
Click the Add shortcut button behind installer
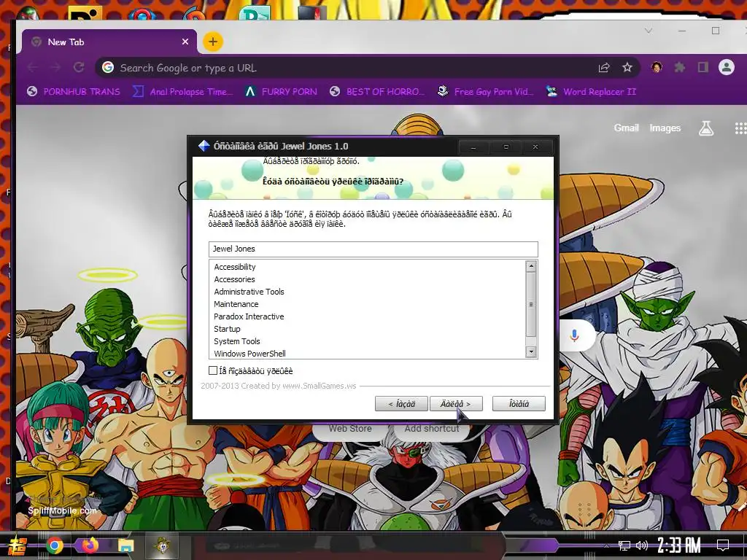pyautogui.click(x=432, y=428)
